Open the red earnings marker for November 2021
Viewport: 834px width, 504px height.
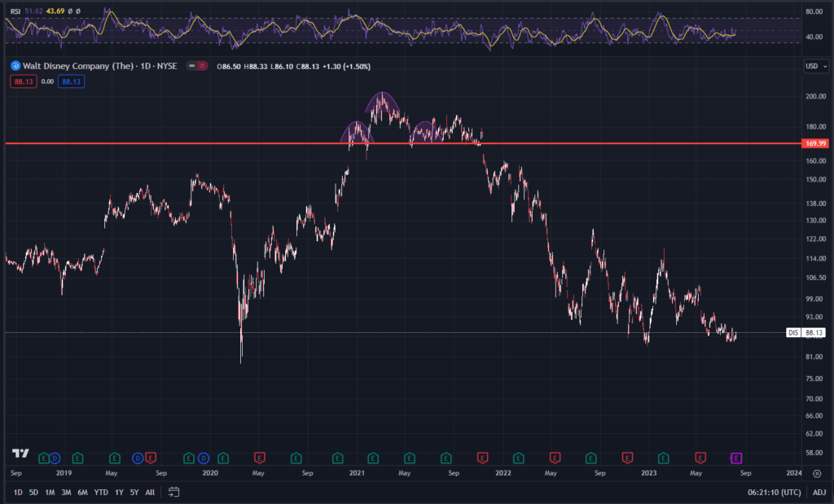[482, 458]
